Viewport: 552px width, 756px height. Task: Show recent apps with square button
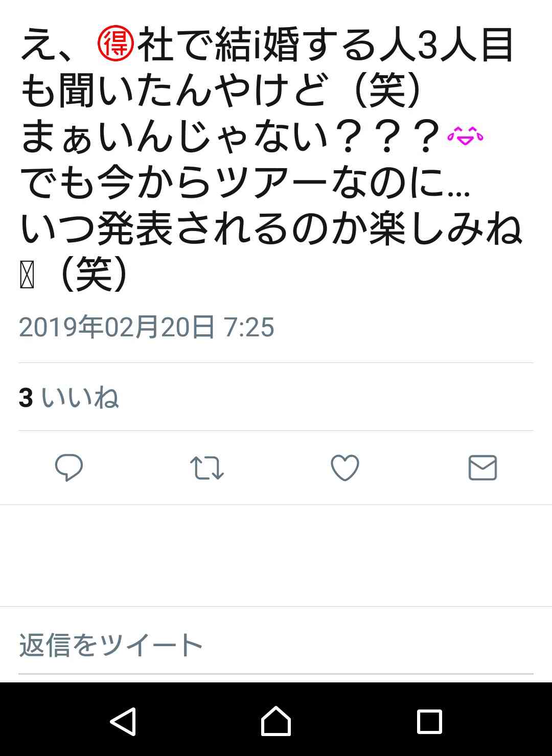point(429,722)
